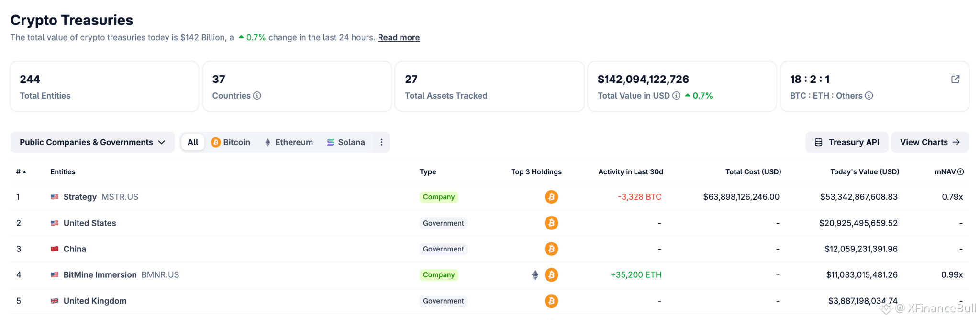Open the three-dot more assets menu
This screenshot has height=320, width=980.
(x=381, y=142)
